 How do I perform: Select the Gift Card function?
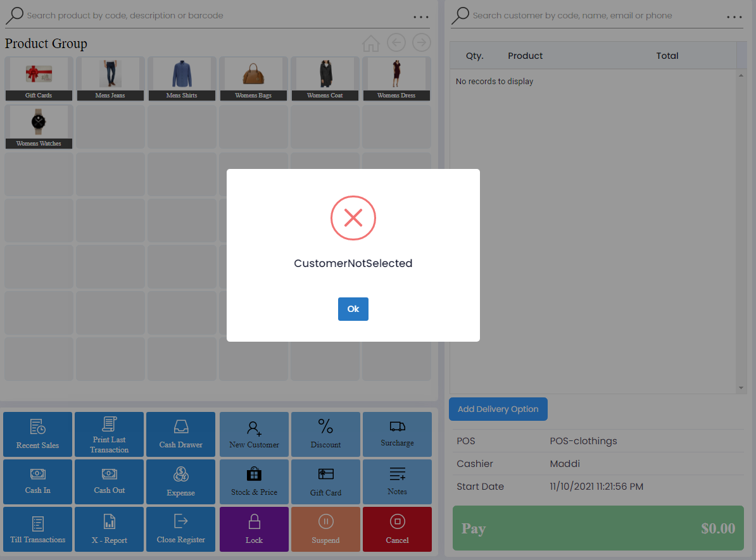[x=325, y=482]
